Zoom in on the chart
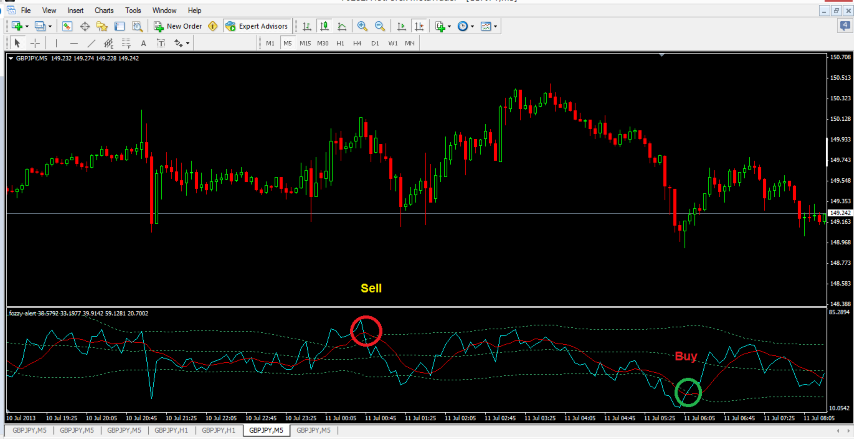This screenshot has width=854, height=439. click(362, 26)
